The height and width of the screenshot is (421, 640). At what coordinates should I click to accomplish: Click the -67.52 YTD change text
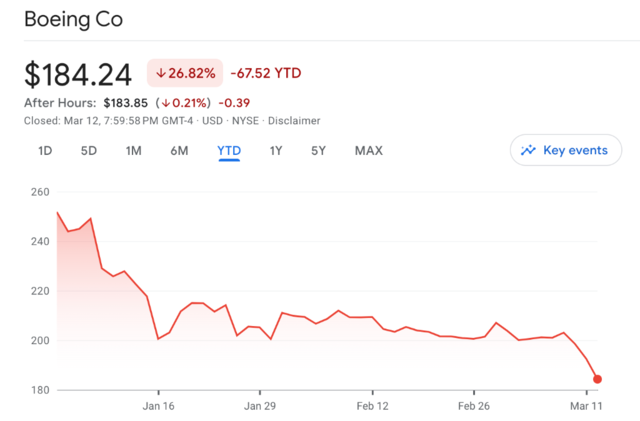[266, 73]
